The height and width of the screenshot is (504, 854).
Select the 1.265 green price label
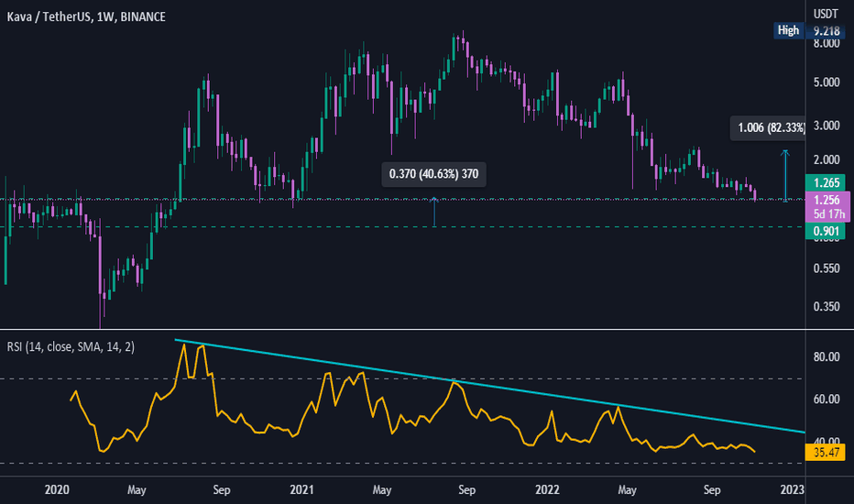(x=826, y=182)
